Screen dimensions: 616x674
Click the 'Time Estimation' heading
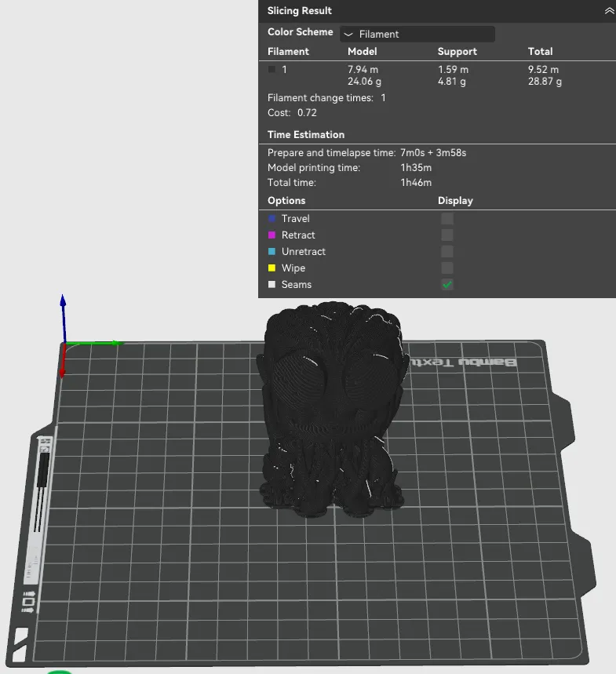(x=305, y=134)
